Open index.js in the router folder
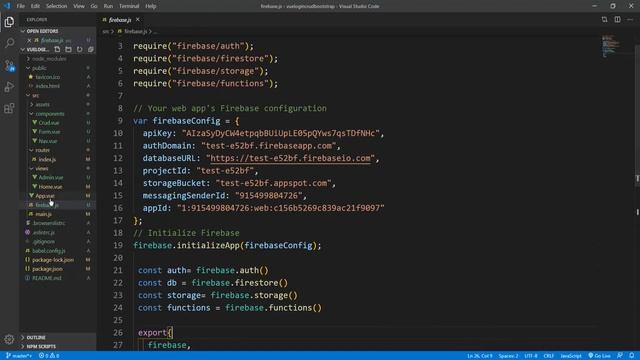This screenshot has width=640, height=360. [x=47, y=159]
